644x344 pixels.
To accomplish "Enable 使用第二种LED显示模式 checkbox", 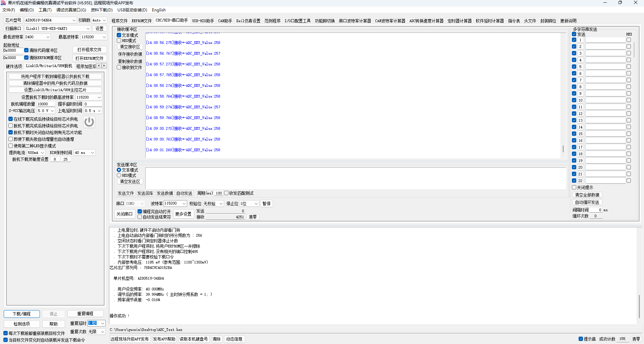I will [x=11, y=146].
